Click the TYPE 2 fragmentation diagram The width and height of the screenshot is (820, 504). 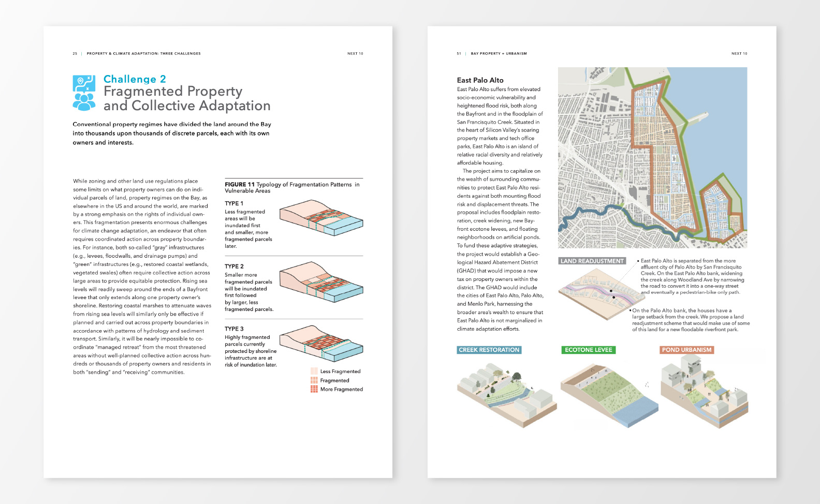coord(321,282)
